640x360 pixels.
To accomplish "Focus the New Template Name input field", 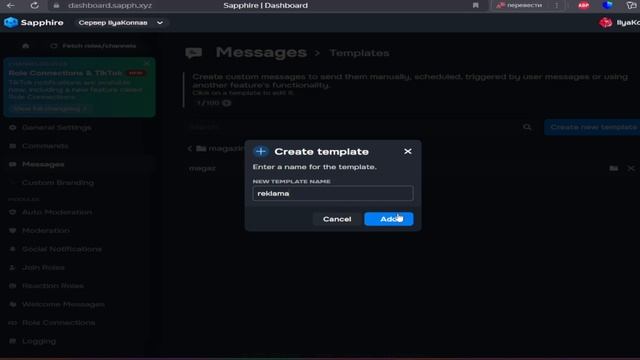I will point(333,193).
